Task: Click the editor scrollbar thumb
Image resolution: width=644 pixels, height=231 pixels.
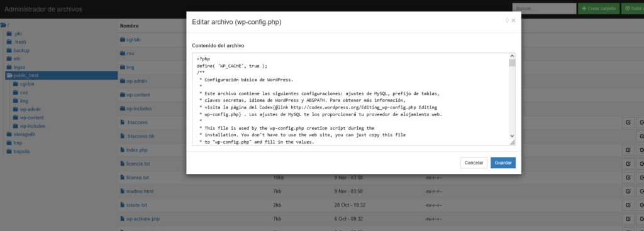Action: tap(512, 63)
